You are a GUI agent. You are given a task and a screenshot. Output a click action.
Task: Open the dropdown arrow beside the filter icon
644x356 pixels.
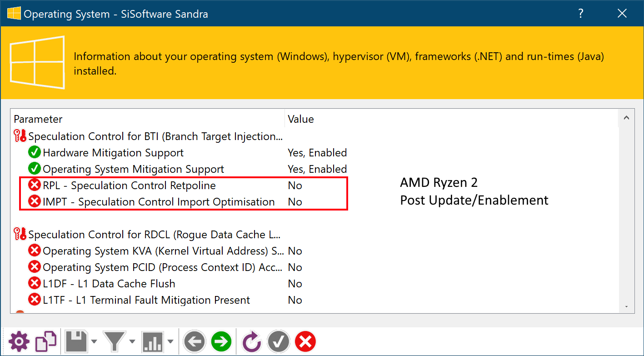click(132, 342)
